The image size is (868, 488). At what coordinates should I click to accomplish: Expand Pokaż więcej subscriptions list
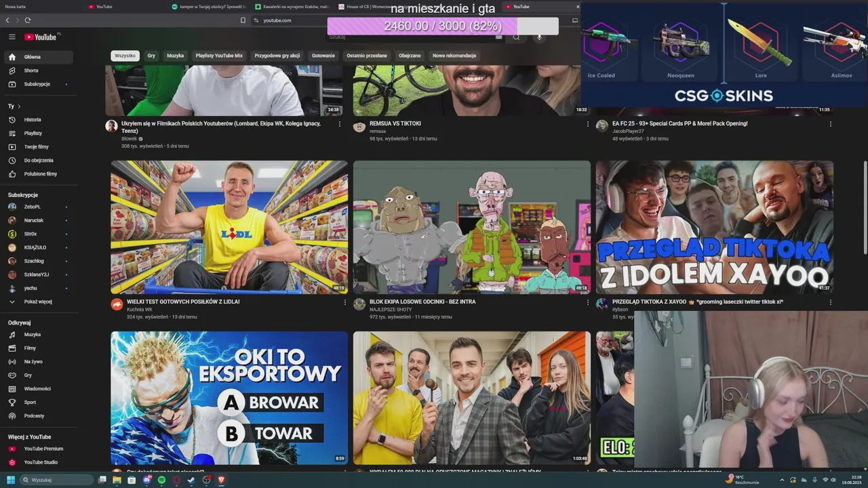pos(39,302)
